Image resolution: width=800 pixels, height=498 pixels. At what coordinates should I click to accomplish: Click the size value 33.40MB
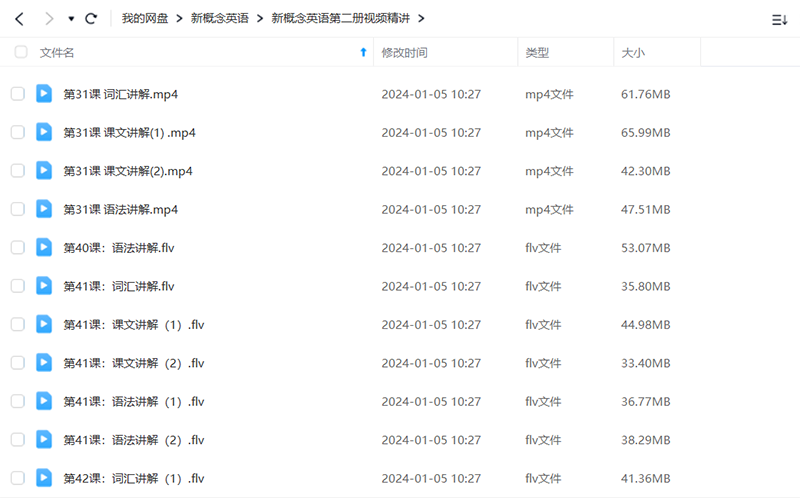tap(645, 363)
